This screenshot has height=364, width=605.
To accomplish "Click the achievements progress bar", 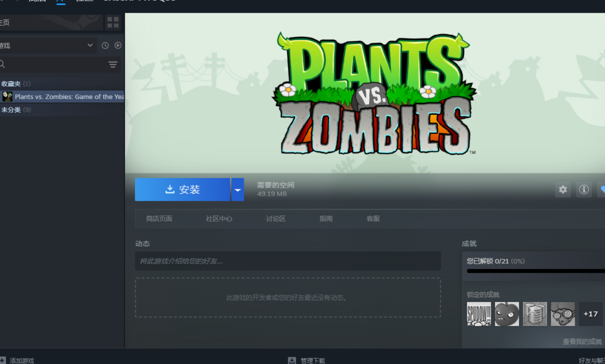I will [x=535, y=271].
